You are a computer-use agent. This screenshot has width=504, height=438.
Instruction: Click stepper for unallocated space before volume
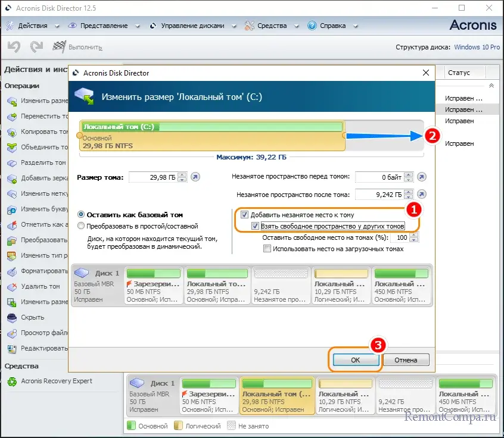tap(408, 177)
